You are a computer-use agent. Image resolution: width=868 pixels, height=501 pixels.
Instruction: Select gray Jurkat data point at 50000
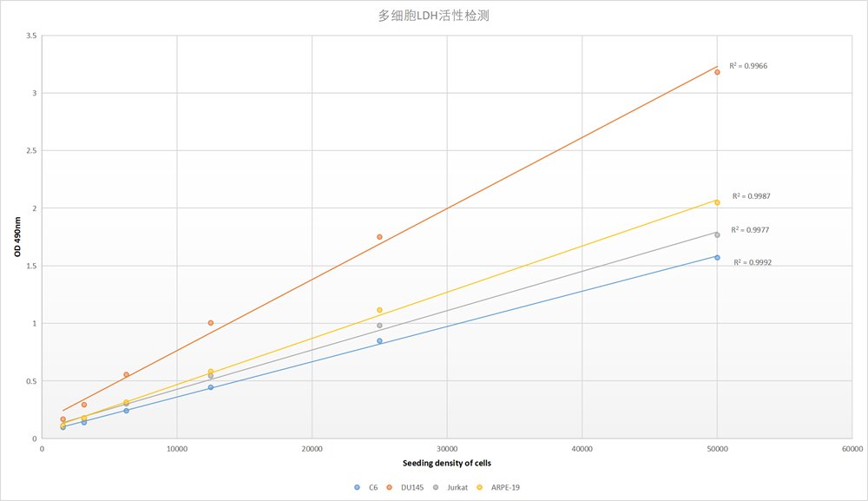click(x=717, y=235)
